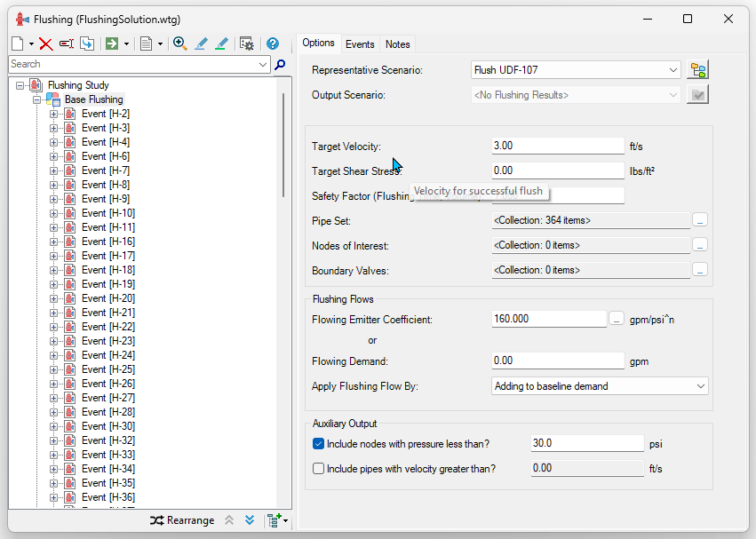Collapse the Base Flushing tree node
The image size is (756, 539).
click(x=36, y=99)
